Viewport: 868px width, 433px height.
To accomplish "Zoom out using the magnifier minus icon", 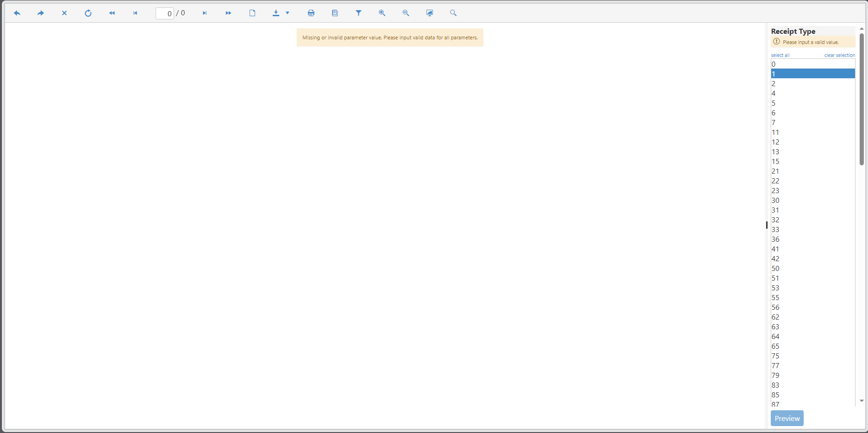I will pos(406,13).
